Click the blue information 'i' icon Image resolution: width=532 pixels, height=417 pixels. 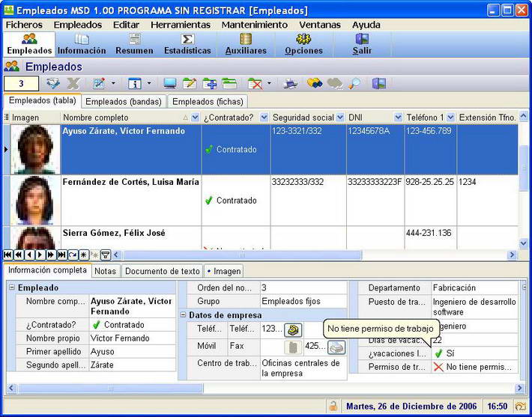[134, 83]
